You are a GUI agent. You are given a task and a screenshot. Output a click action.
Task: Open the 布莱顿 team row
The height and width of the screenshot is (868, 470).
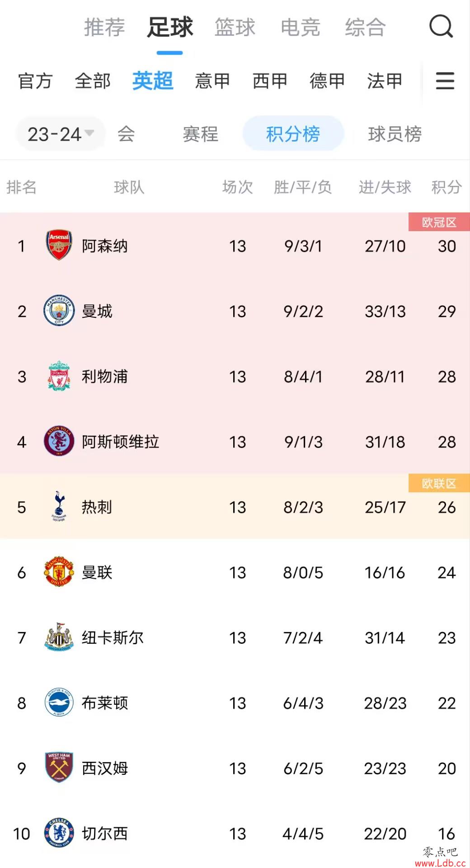(235, 703)
